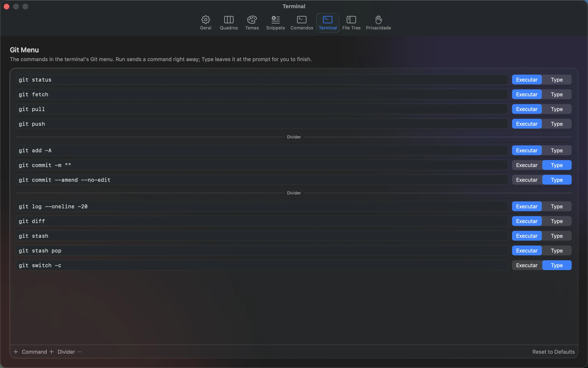Switch git push to Type
Image resolution: width=588 pixels, height=368 pixels.
(557, 124)
